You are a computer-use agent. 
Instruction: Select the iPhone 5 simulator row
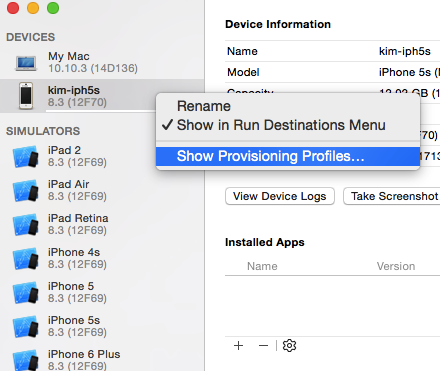(102, 292)
